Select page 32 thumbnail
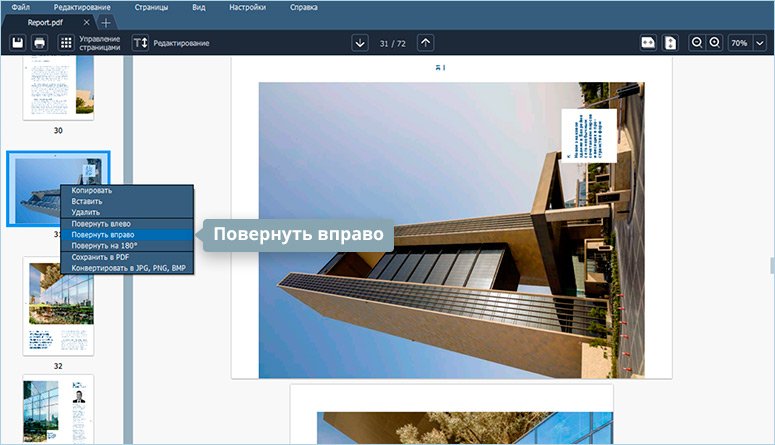 coord(58,308)
